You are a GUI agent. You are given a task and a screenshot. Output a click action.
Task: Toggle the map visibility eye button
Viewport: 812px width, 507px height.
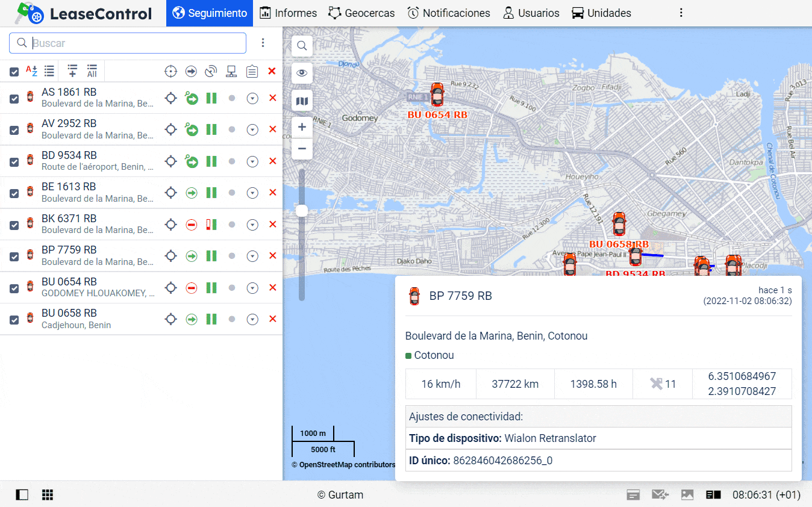coord(302,73)
